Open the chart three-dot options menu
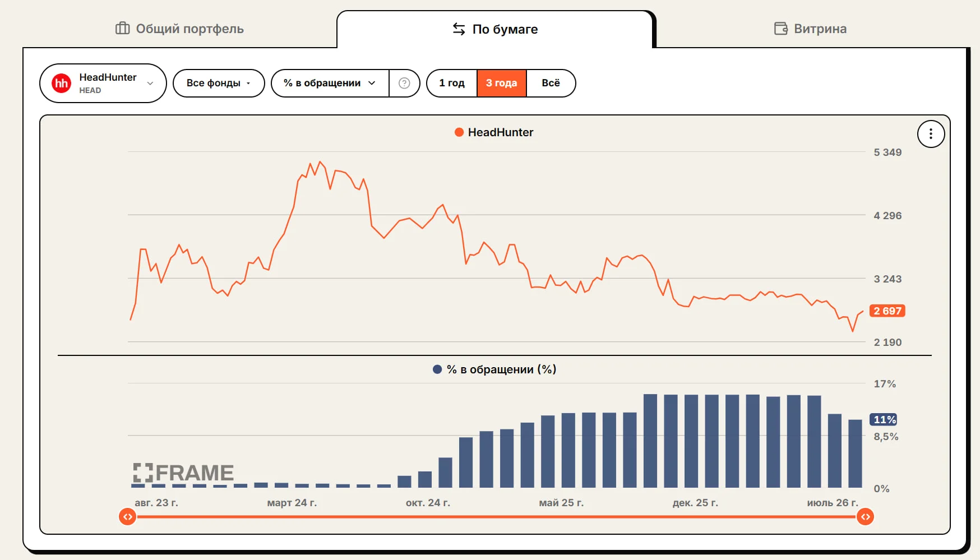 click(x=931, y=134)
